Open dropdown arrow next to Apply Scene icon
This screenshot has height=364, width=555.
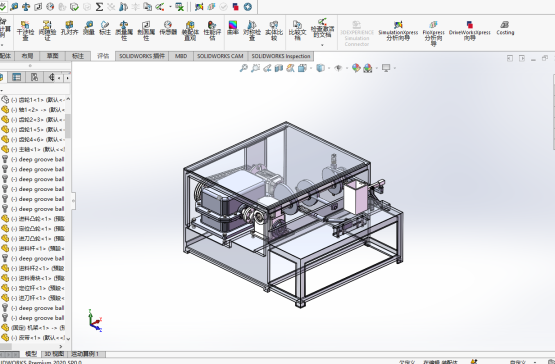coord(376,68)
